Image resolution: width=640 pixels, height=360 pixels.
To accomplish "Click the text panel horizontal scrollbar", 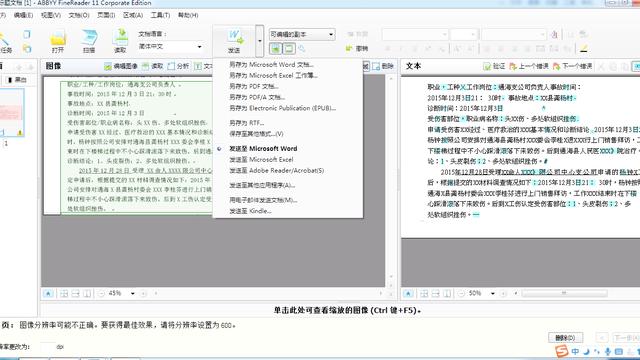I will [564, 293].
